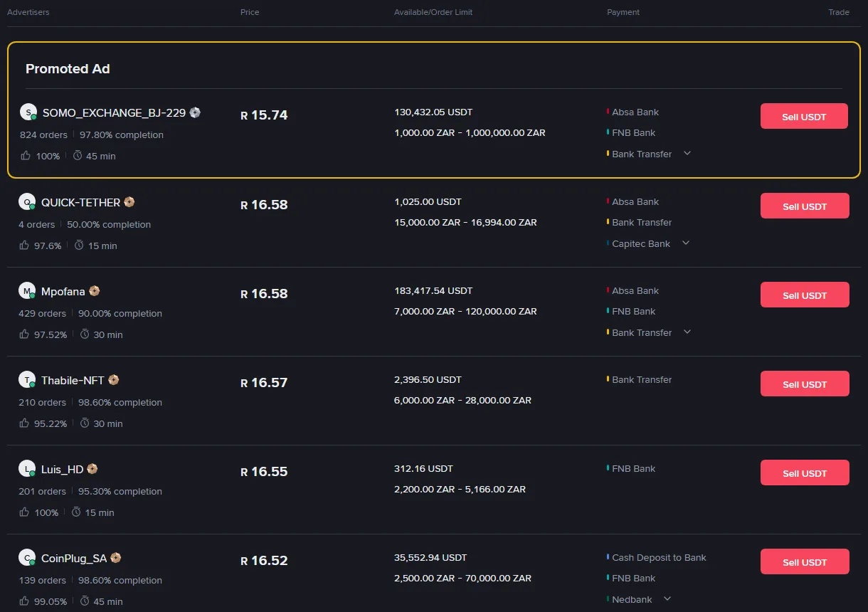Click badge icon beside CoinPlug_SA
868x612 pixels.
115,558
